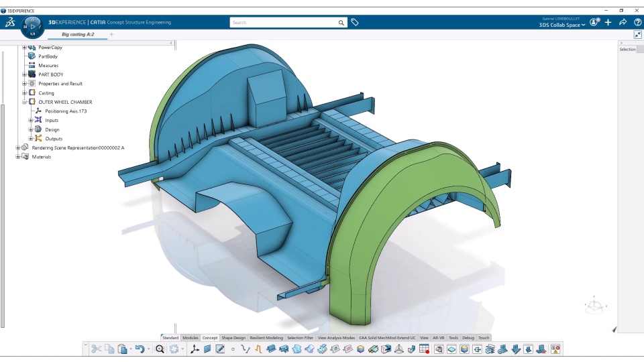Screen dimensions: 644x362
Task: Select the Axis System tool icon
Action: click(x=195, y=349)
